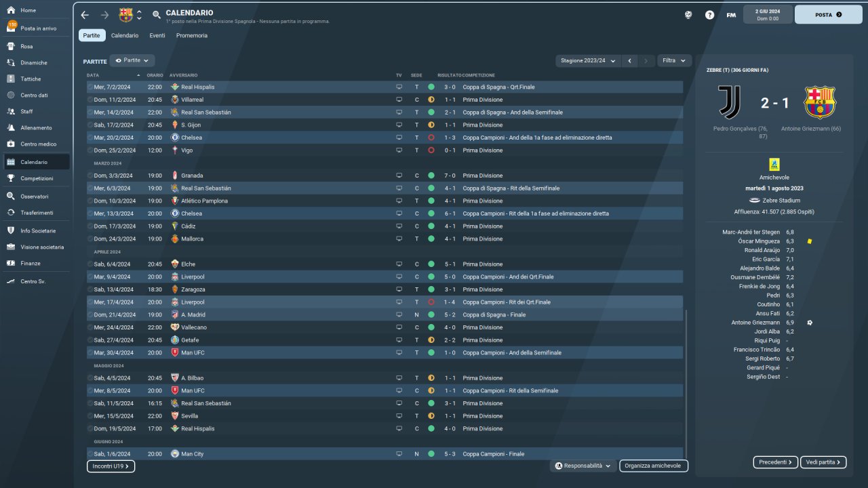Screen dimensions: 868x488
Task: Switch to the Promemoria tab
Action: (x=192, y=35)
